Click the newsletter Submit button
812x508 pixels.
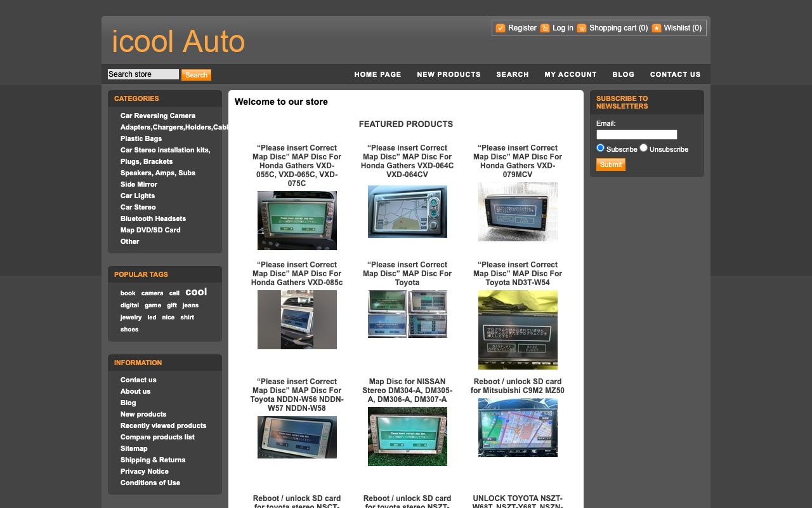tap(611, 164)
